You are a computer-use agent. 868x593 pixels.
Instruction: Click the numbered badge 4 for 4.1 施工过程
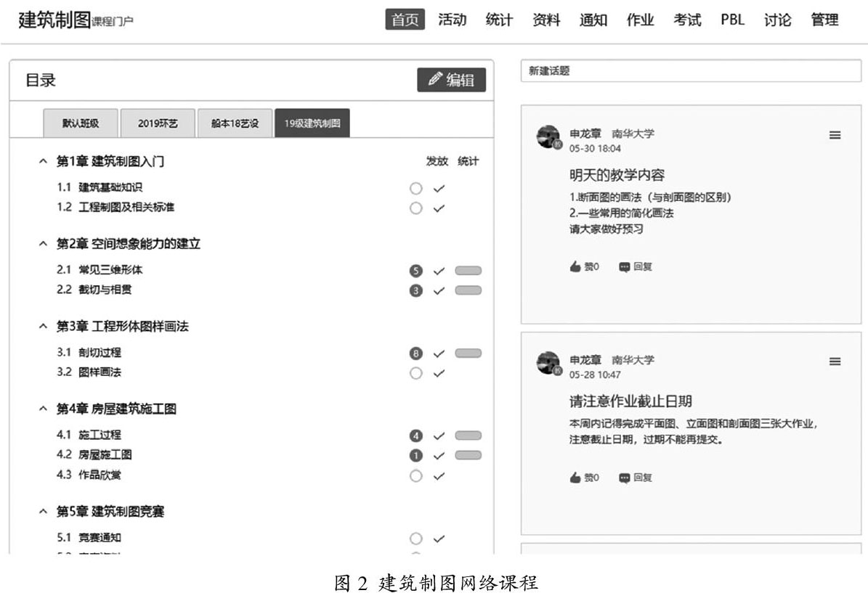coord(415,436)
